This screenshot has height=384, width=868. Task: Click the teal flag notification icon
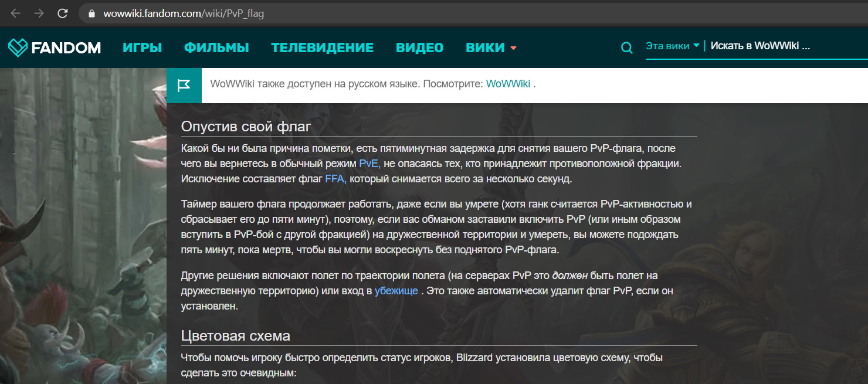click(184, 86)
